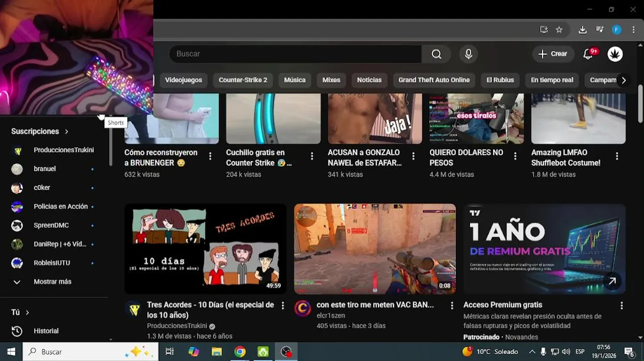
Task: Click the page vertical scrollbar
Action: click(x=640, y=103)
